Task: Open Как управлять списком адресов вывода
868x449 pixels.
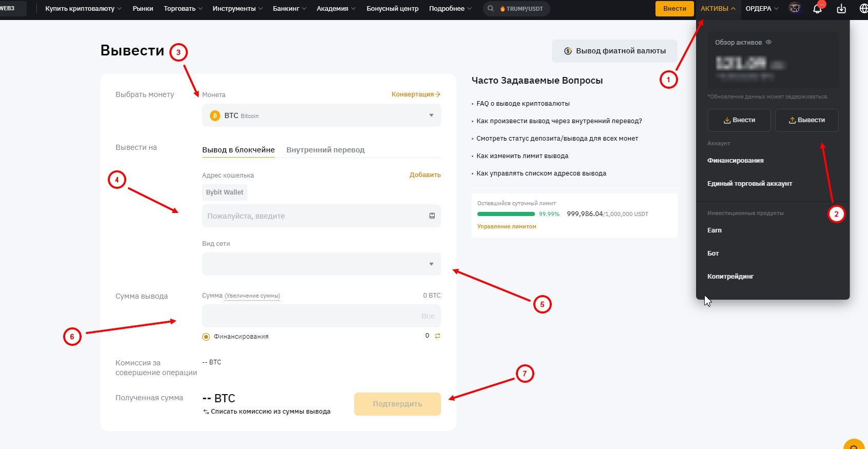Action: [541, 173]
